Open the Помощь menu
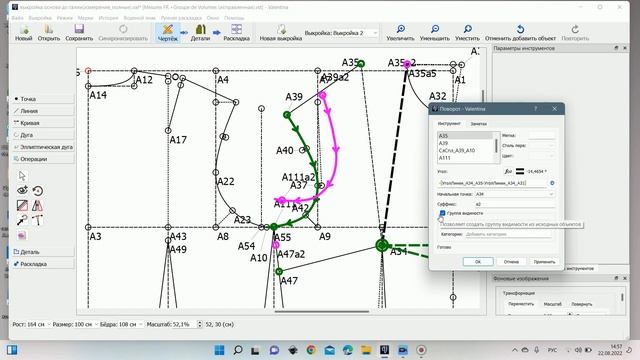The width and height of the screenshot is (640, 360). tap(234, 18)
